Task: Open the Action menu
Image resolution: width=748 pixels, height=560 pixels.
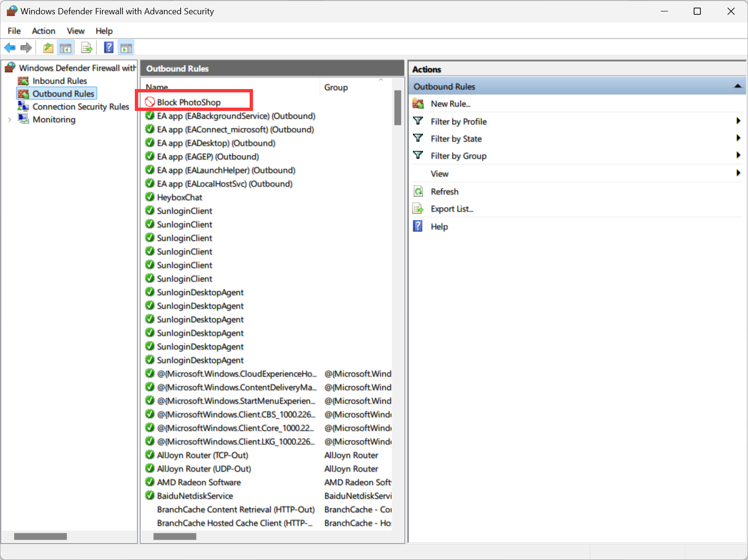Action: [43, 31]
